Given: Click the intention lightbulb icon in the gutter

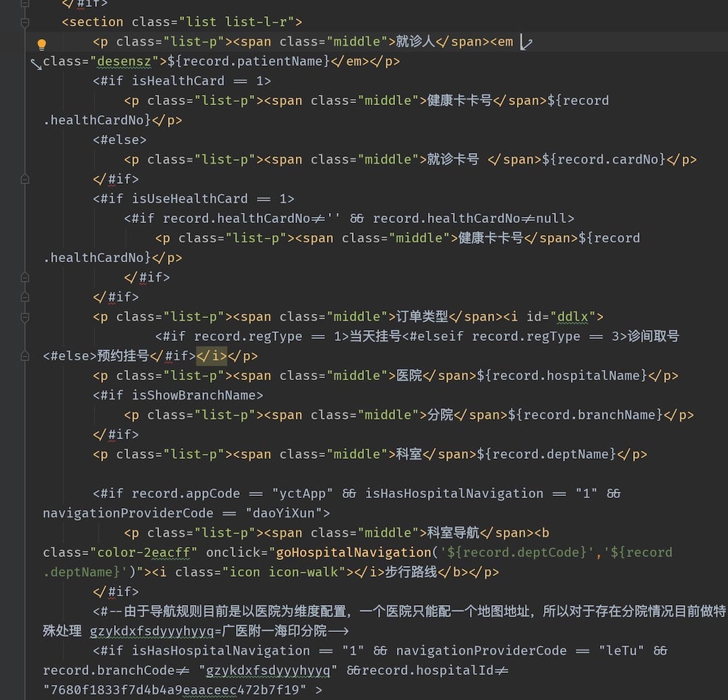Looking at the screenshot, I should point(42,44).
